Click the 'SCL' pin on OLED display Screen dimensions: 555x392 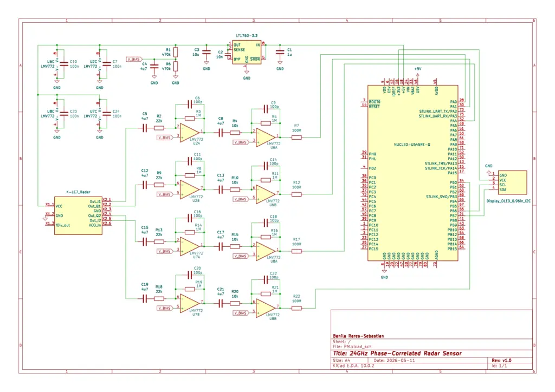[x=502, y=185]
